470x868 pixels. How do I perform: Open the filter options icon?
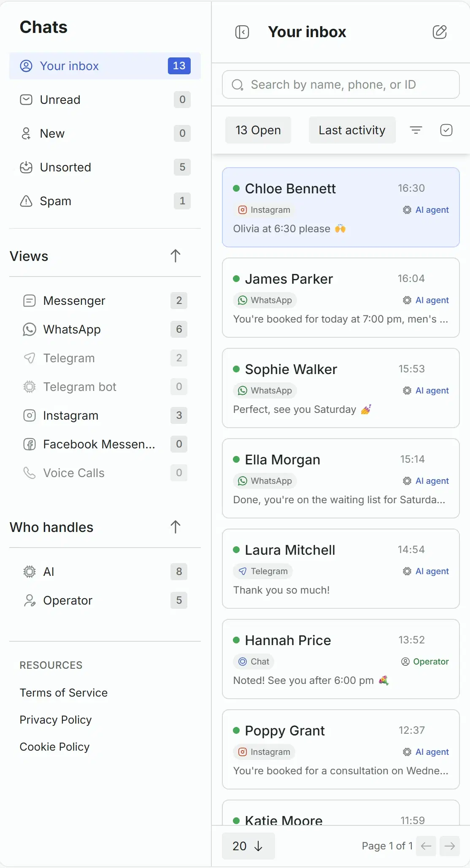[416, 130]
